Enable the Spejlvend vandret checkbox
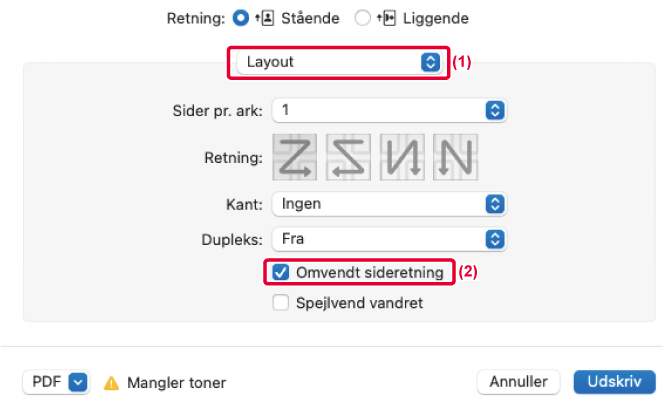This screenshot has width=663, height=409. [281, 302]
